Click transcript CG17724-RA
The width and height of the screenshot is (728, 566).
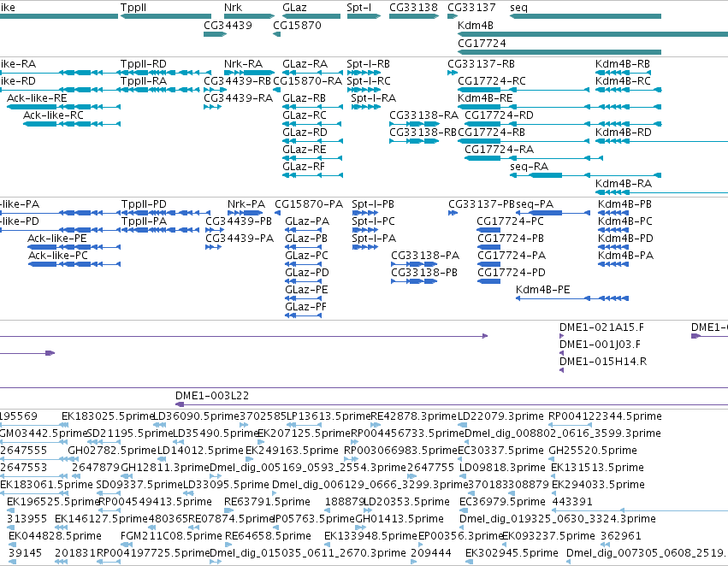534,158
